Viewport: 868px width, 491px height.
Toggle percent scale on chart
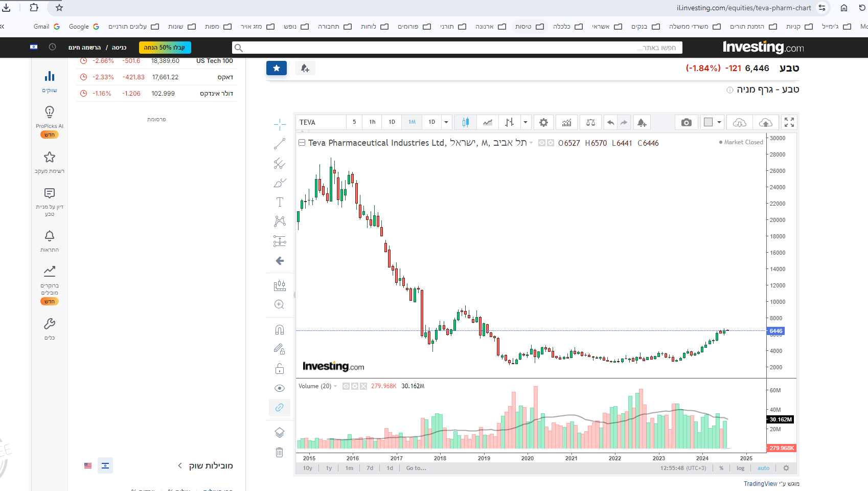(x=721, y=468)
